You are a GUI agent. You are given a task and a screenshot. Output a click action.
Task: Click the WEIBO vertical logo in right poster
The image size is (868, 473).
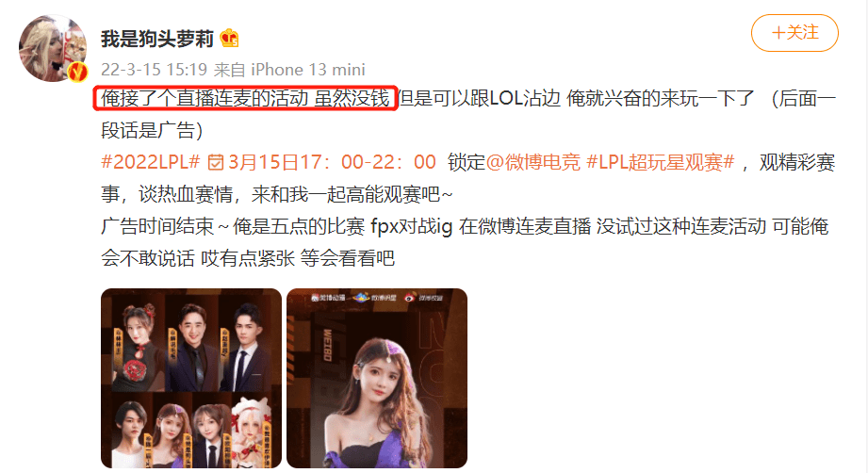(x=327, y=345)
